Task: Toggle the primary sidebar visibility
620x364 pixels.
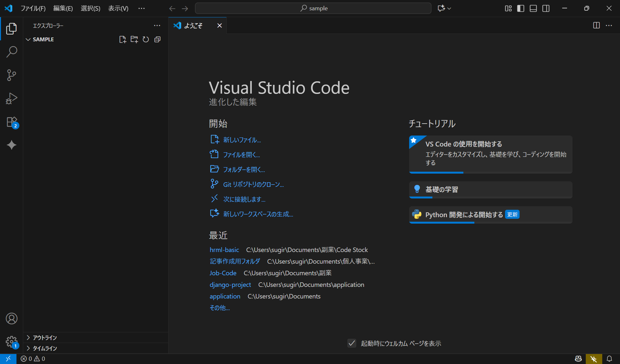Action: [x=520, y=8]
